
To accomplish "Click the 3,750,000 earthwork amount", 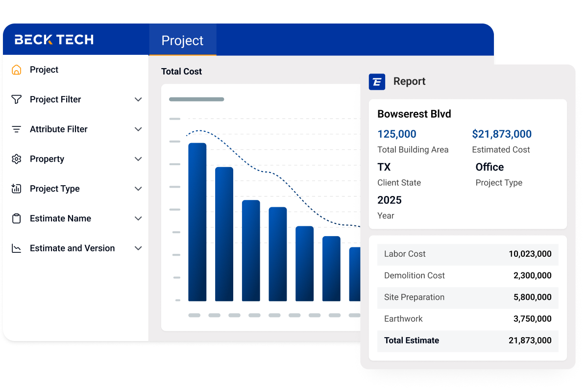I will 533,318.
